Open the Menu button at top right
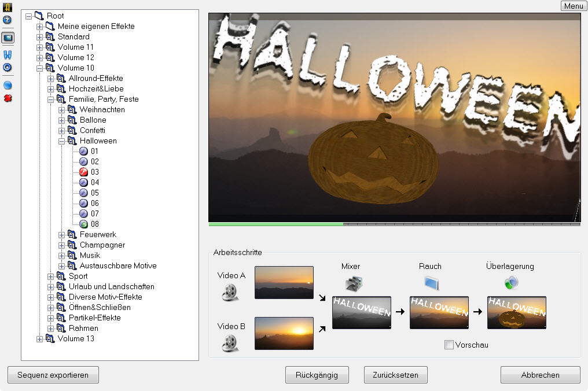The height and width of the screenshot is (391, 588). pyautogui.click(x=573, y=6)
